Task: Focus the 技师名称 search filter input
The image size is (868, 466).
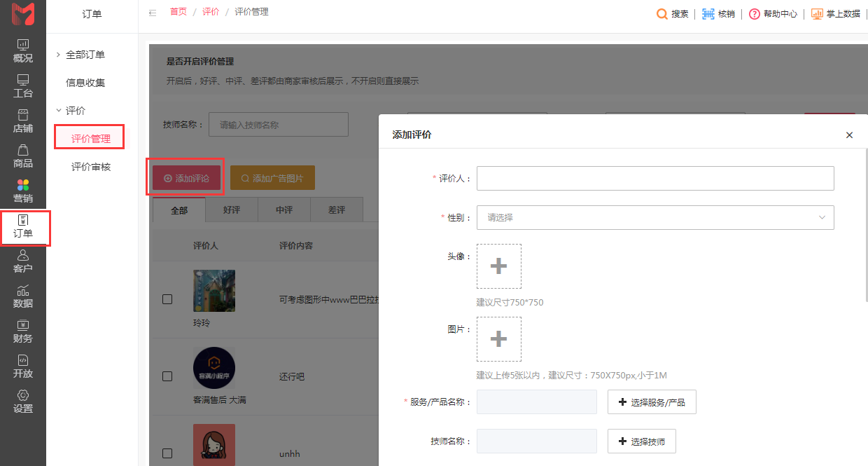Action: coord(279,125)
